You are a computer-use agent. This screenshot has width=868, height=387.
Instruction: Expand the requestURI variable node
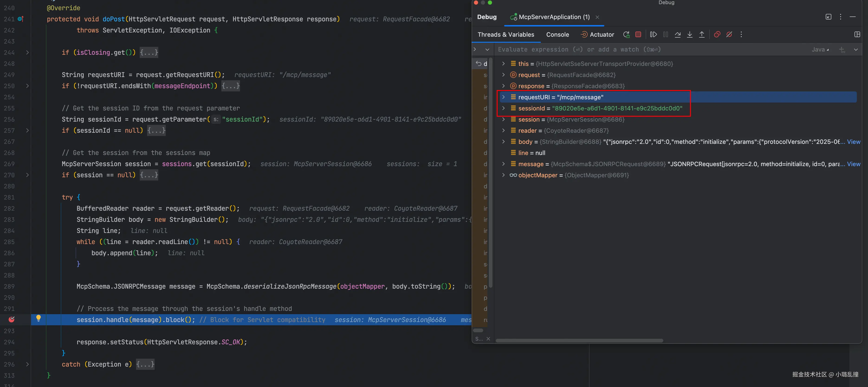click(x=503, y=97)
